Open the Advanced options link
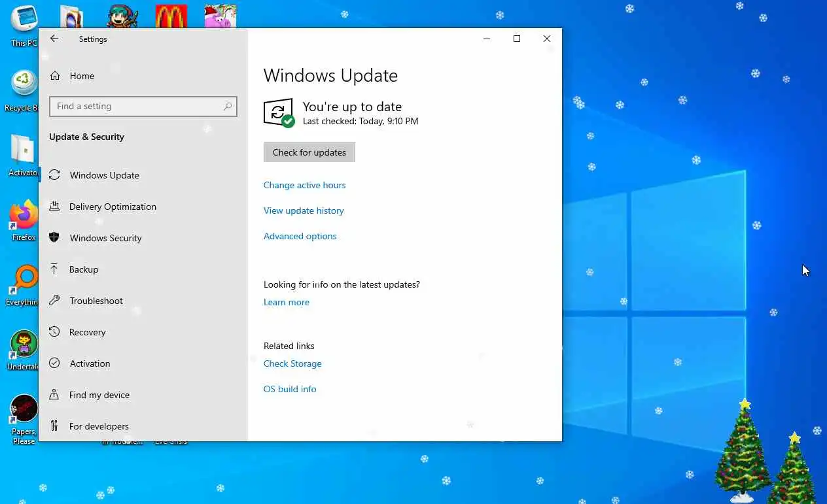The width and height of the screenshot is (827, 504). pyautogui.click(x=300, y=236)
